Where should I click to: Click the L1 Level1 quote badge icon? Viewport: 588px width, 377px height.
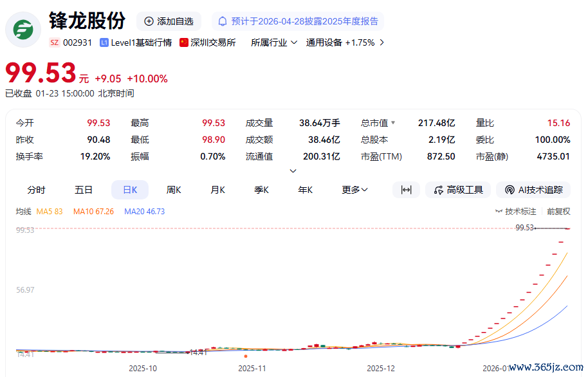click(104, 42)
